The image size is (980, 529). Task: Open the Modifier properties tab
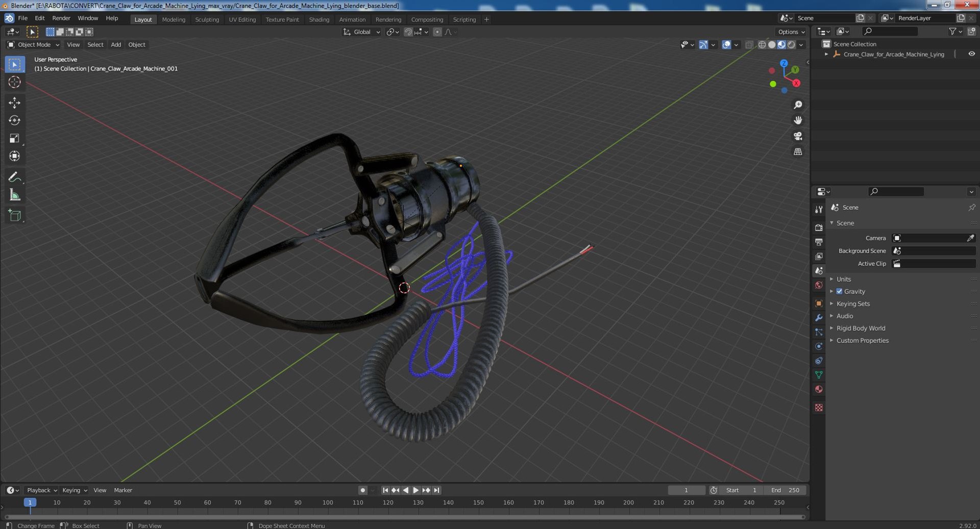[x=819, y=317]
